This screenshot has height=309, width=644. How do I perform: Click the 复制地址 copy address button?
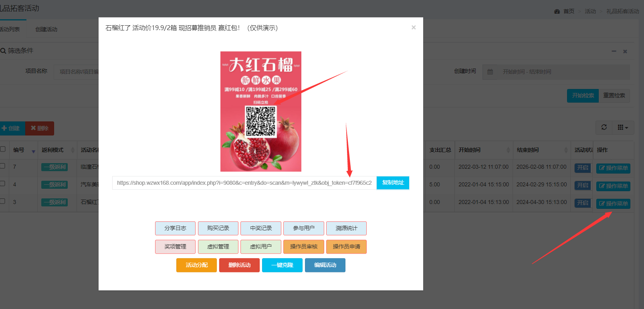(393, 183)
